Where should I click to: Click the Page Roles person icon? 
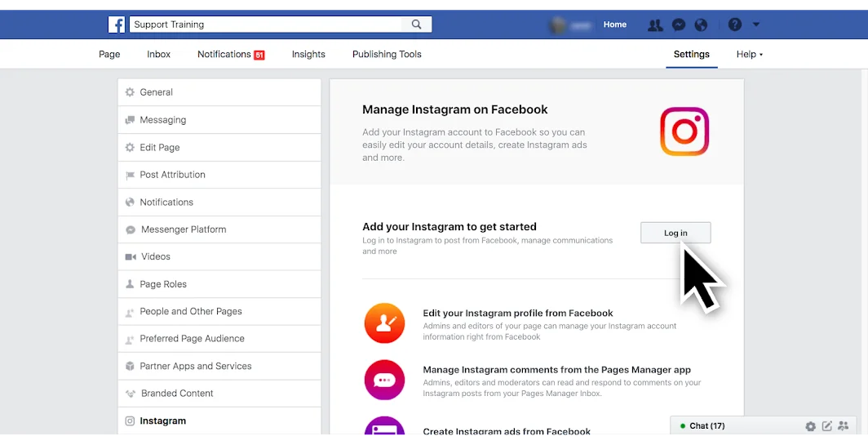[x=130, y=284]
